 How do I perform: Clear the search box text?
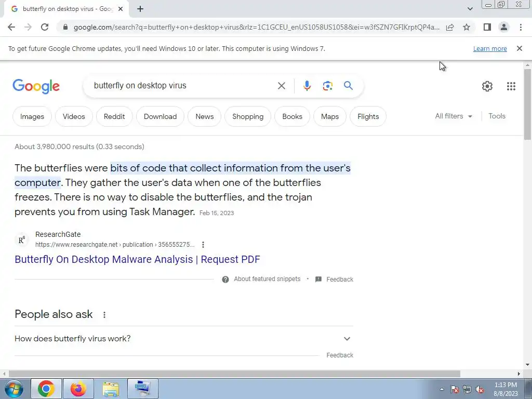click(x=281, y=86)
